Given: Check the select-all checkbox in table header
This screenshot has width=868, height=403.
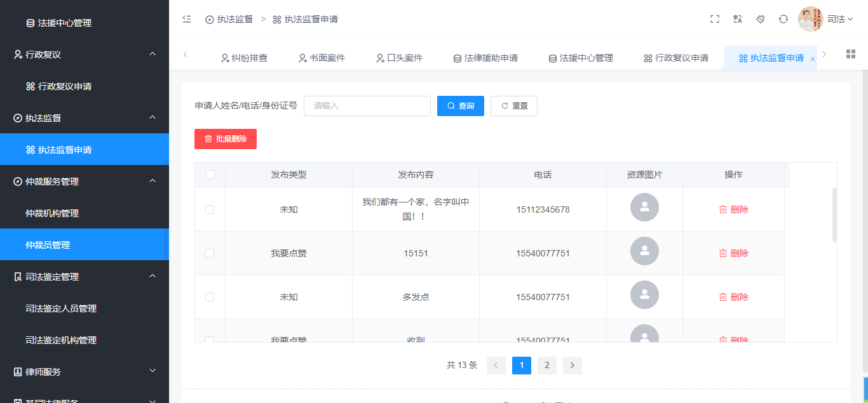Looking at the screenshot, I should tap(210, 175).
